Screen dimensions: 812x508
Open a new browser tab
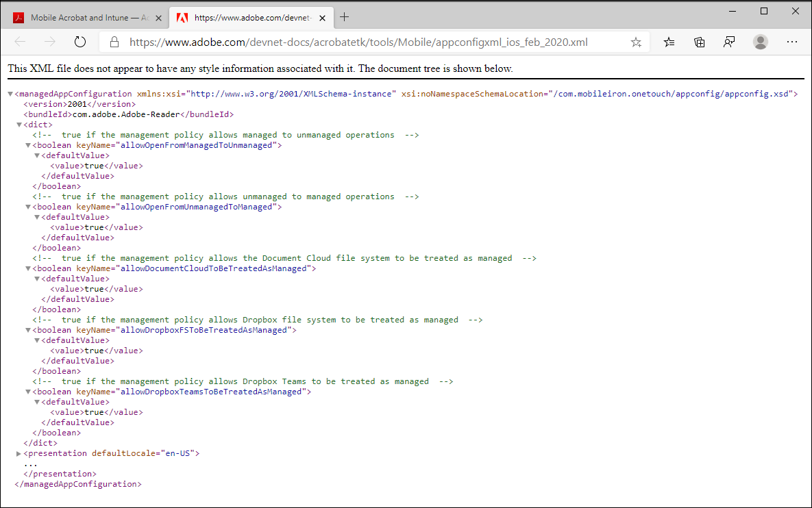pos(345,17)
